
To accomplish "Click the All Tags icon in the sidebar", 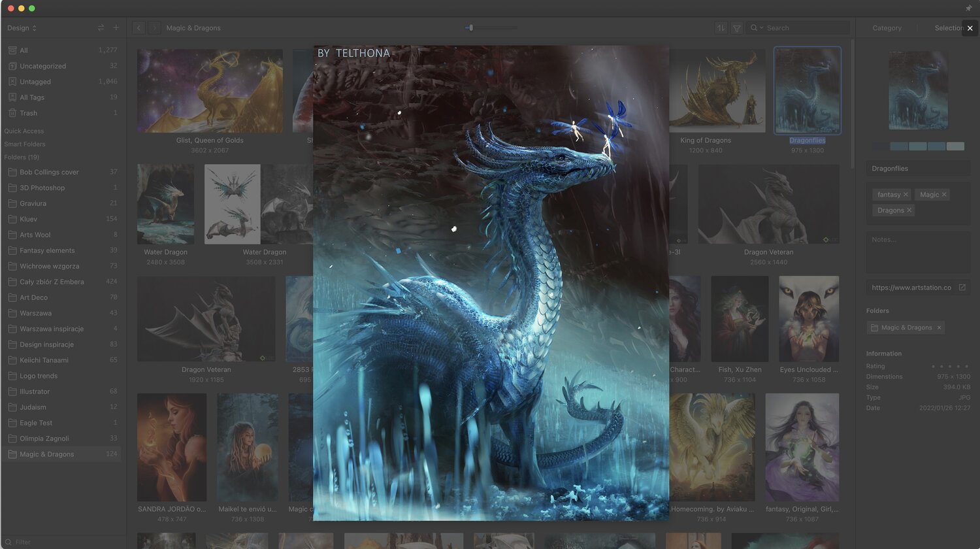I will click(12, 97).
